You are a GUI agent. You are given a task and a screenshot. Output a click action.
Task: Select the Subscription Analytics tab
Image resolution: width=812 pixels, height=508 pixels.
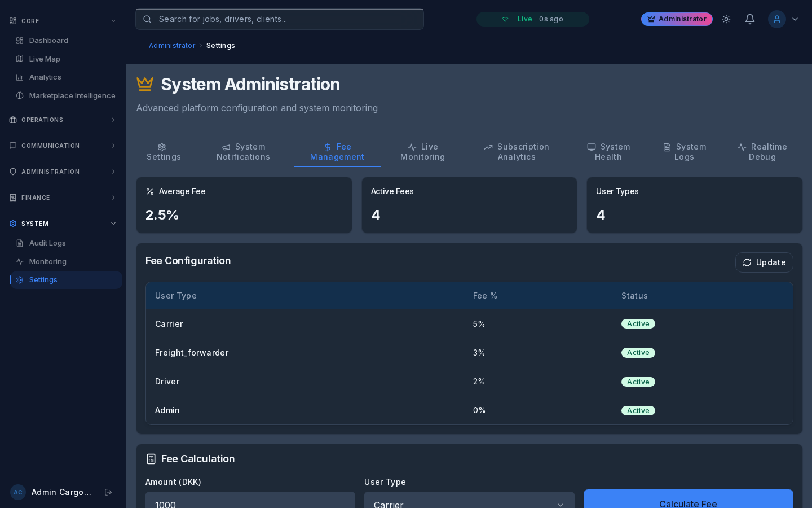517,152
